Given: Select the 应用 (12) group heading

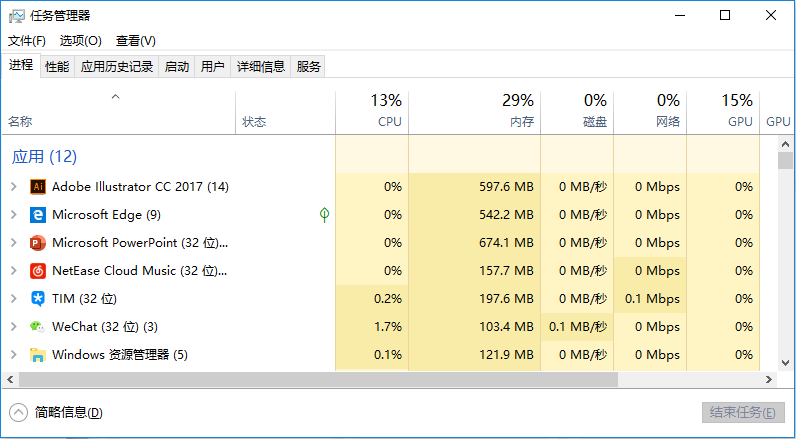Looking at the screenshot, I should (44, 156).
